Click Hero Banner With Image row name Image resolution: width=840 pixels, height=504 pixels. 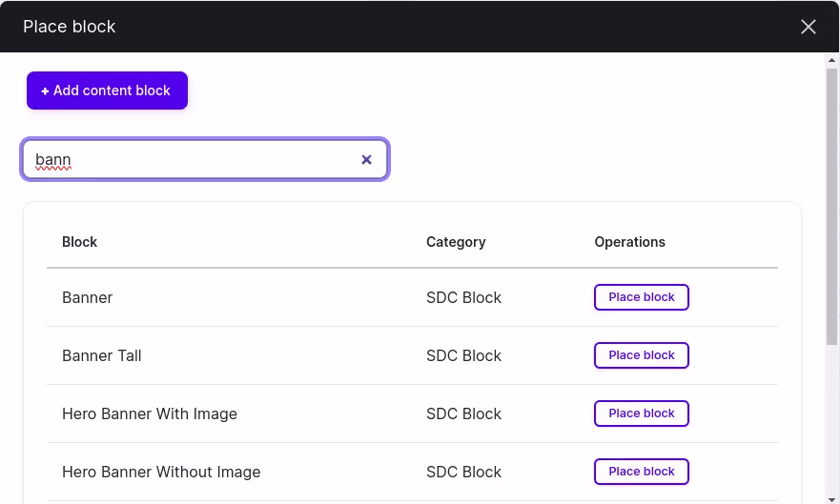coord(150,414)
